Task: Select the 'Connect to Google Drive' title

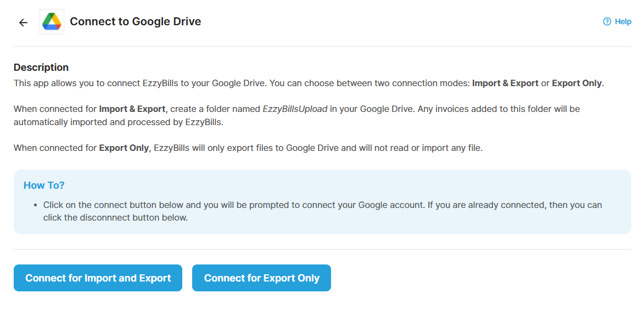Action: coord(136,22)
